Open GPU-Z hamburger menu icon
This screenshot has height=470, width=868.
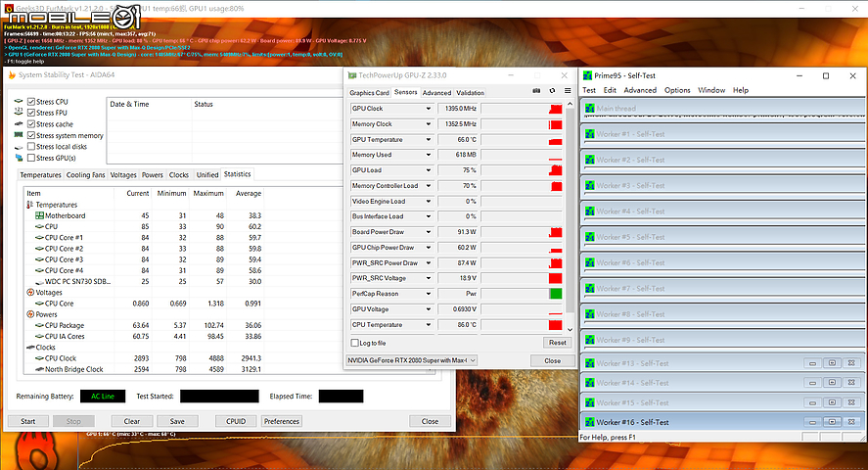point(568,91)
